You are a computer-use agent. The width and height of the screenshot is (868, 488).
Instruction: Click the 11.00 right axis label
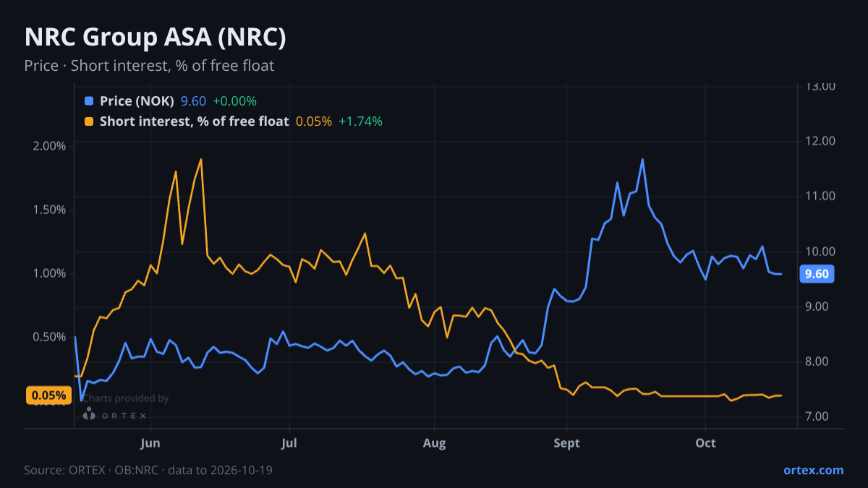820,196
